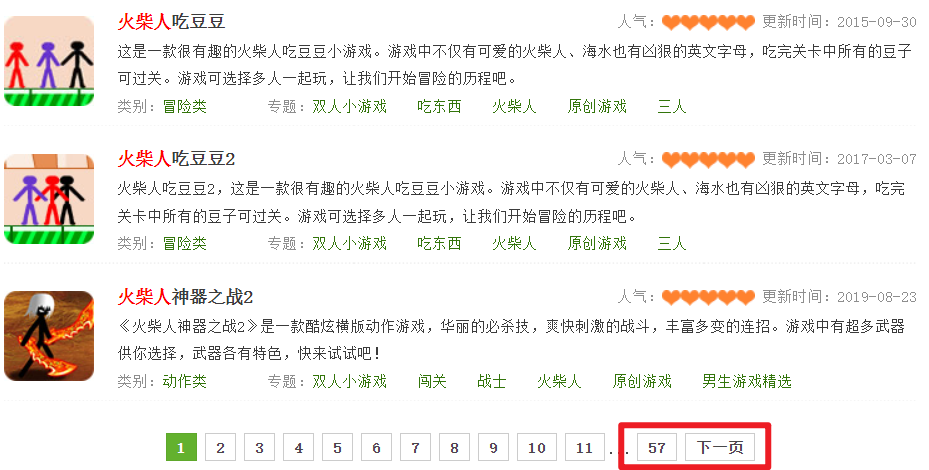Open the 火柴人吃豆豆 game thumbnail
The image size is (929, 470).
click(49, 61)
